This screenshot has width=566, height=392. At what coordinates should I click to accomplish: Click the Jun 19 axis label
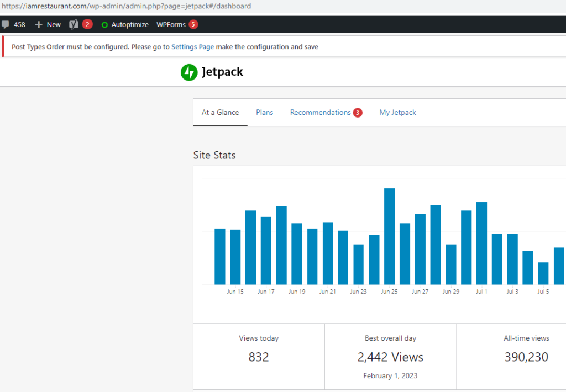[297, 292]
